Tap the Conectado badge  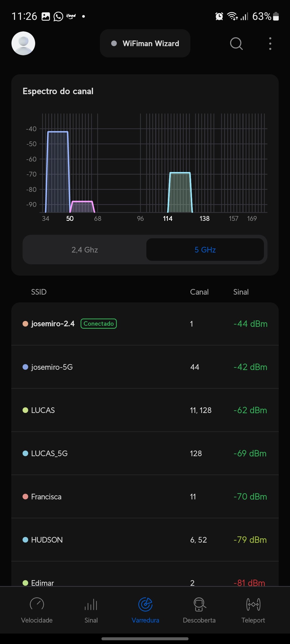tap(99, 324)
